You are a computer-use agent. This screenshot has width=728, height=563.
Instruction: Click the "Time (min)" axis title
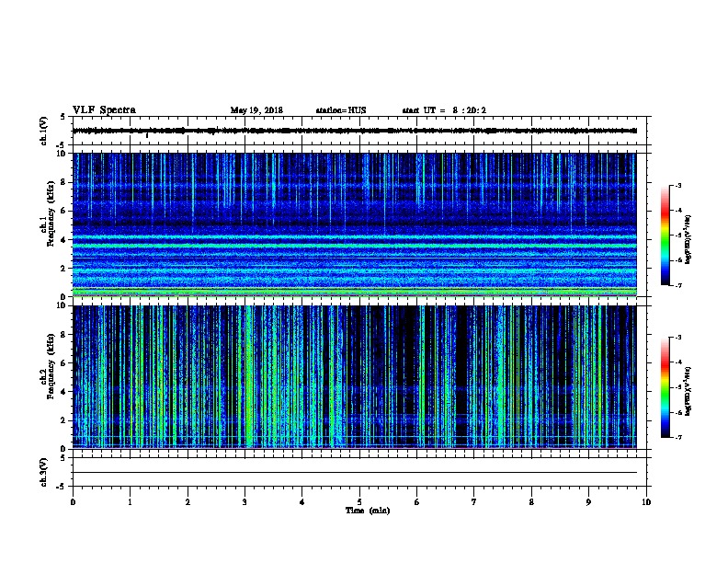coord(368,511)
